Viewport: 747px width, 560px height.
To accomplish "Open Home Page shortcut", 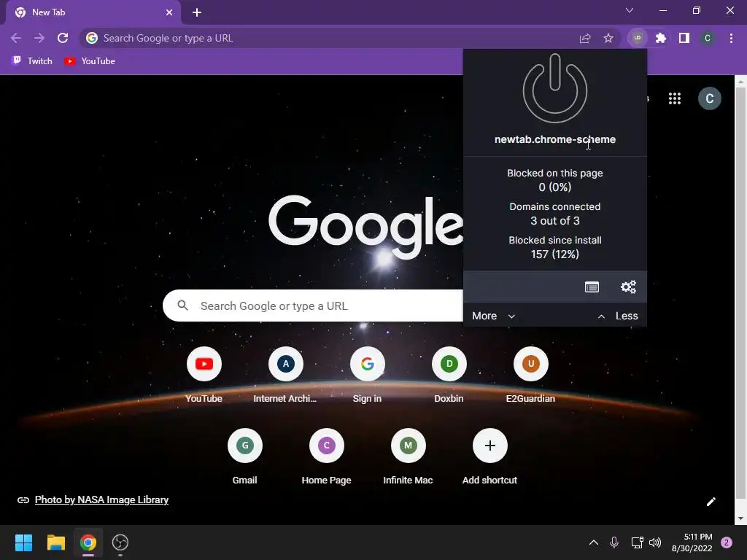I will pos(326,457).
